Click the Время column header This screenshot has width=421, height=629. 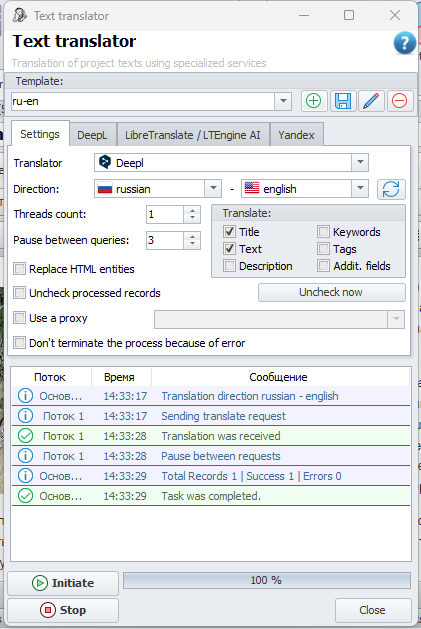[119, 377]
